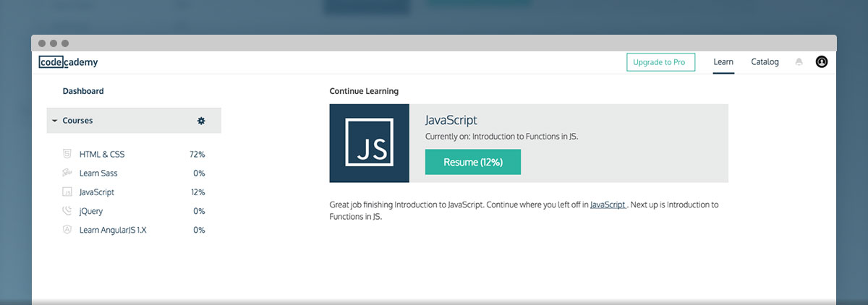Select the jQuery course

[91, 211]
